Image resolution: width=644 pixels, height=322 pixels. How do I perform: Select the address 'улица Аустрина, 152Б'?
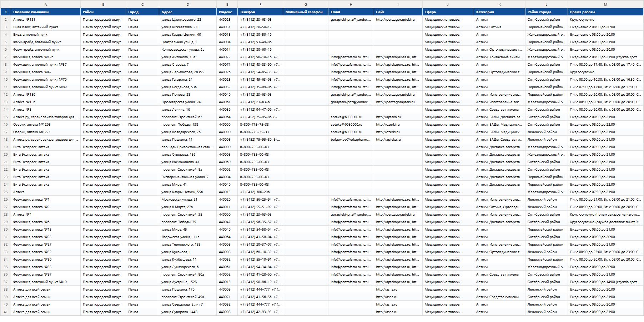(188, 282)
